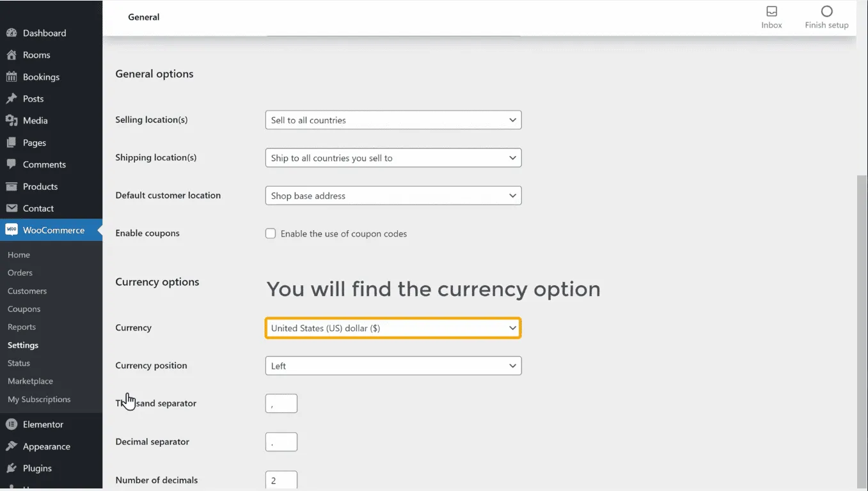This screenshot has height=491, width=868.
Task: Click the Appearance paintbrush icon
Action: coord(12,446)
